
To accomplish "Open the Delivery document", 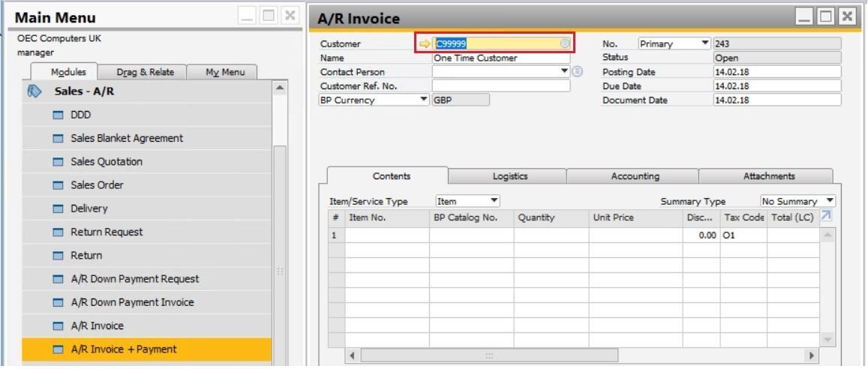I will [147, 208].
